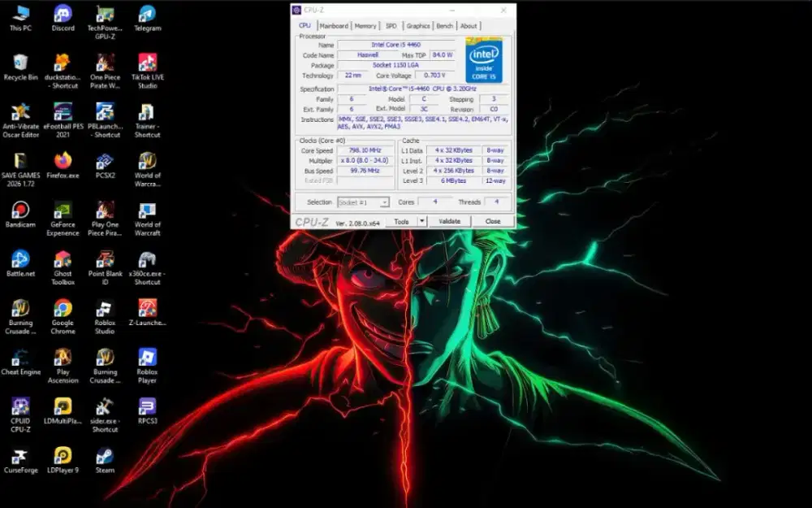Image resolution: width=812 pixels, height=508 pixels.
Task: Open the Recycle Bin
Action: (20, 67)
